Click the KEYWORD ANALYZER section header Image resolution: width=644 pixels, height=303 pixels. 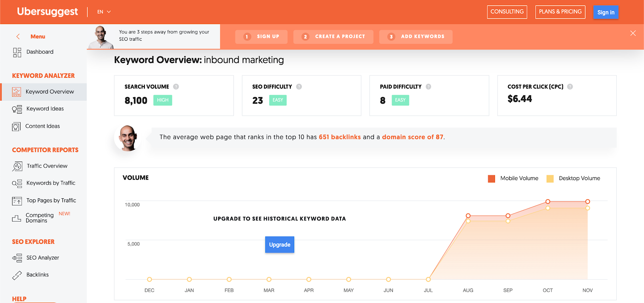(43, 76)
